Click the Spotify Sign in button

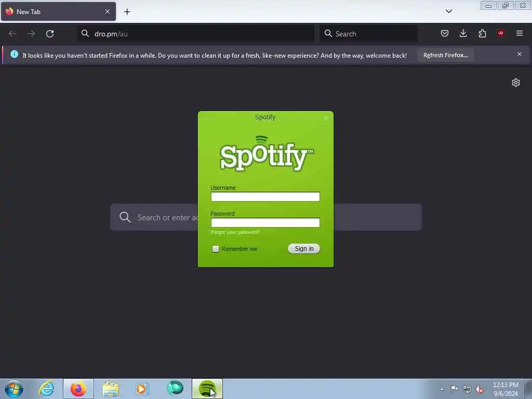pyautogui.click(x=304, y=249)
